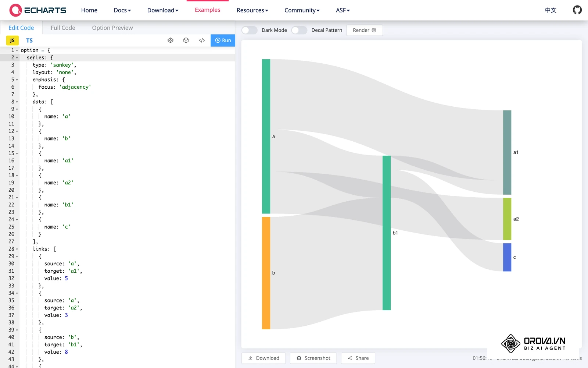Click the Share button

tap(358, 358)
